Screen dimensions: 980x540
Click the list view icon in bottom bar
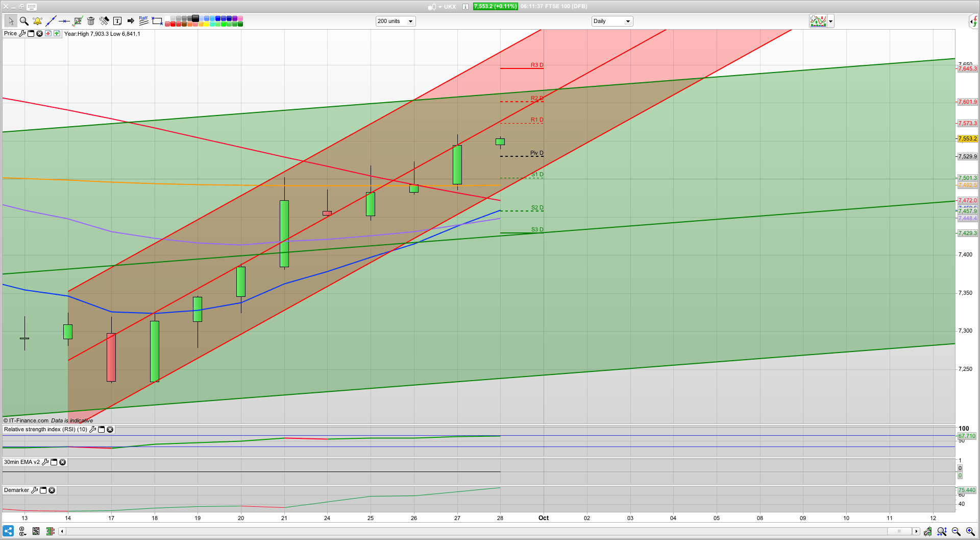pyautogui.click(x=36, y=531)
